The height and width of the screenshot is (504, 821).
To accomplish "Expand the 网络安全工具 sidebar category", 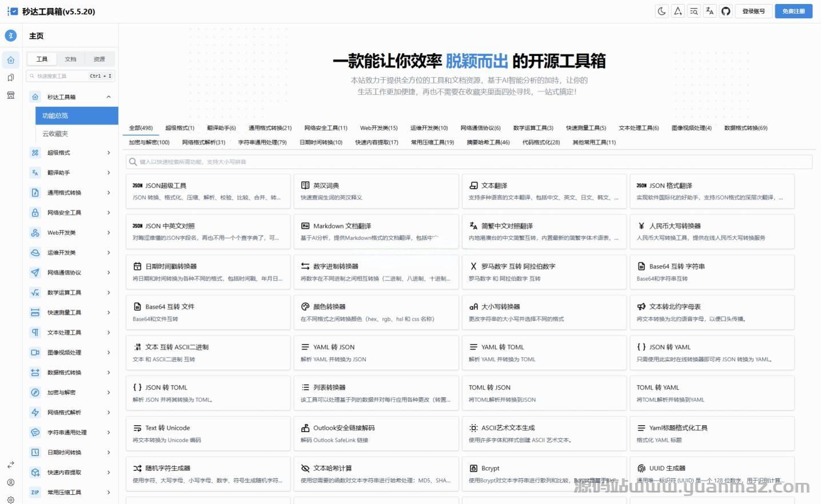I will [109, 213].
